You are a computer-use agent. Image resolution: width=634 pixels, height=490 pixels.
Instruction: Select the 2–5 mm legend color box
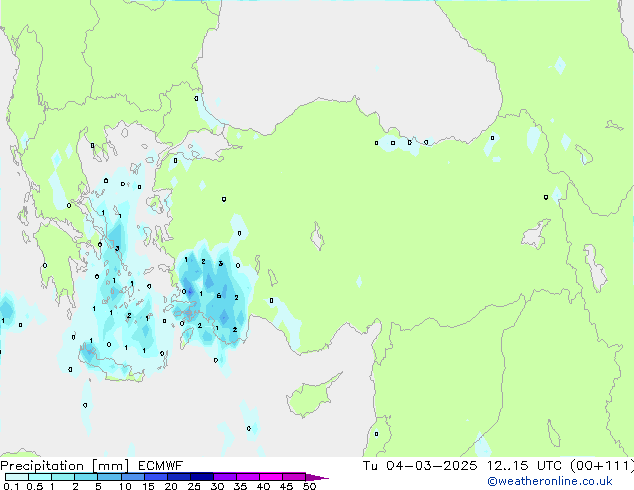point(86,477)
